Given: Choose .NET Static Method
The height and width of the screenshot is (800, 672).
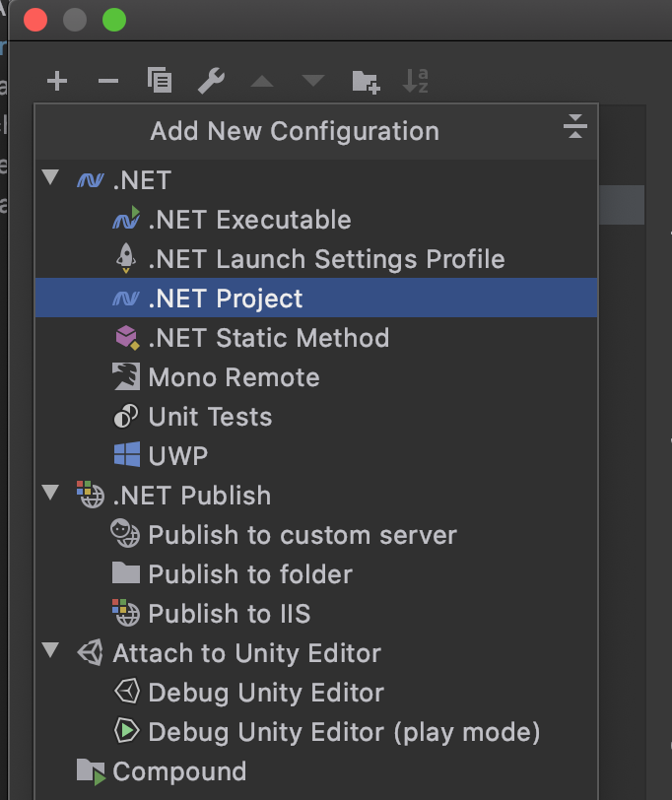Looking at the screenshot, I should tap(316, 337).
